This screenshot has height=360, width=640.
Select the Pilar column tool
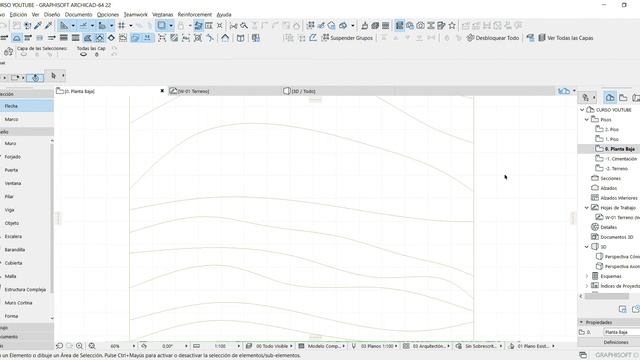25,197
